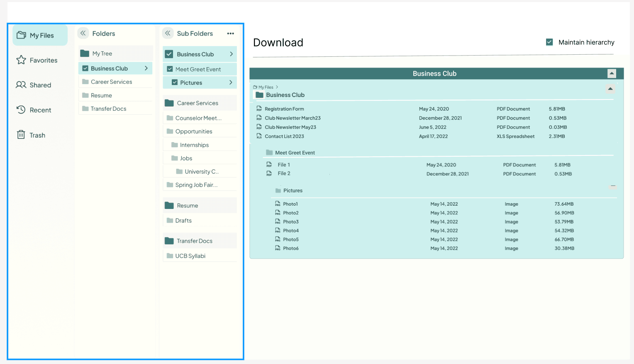Screen dimensions: 634x364
Task: Select Career Services in Folders column
Action: pos(115,82)
